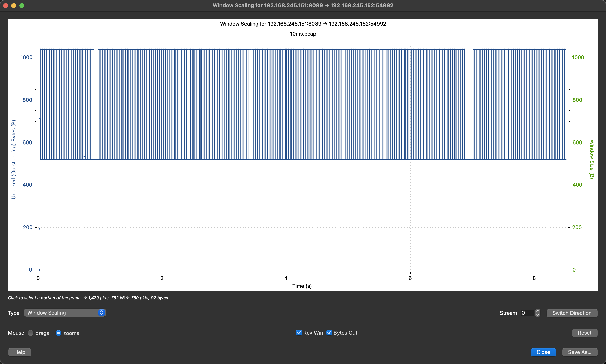Save the graph using Save As...
Image resolution: width=606 pixels, height=364 pixels.
580,352
